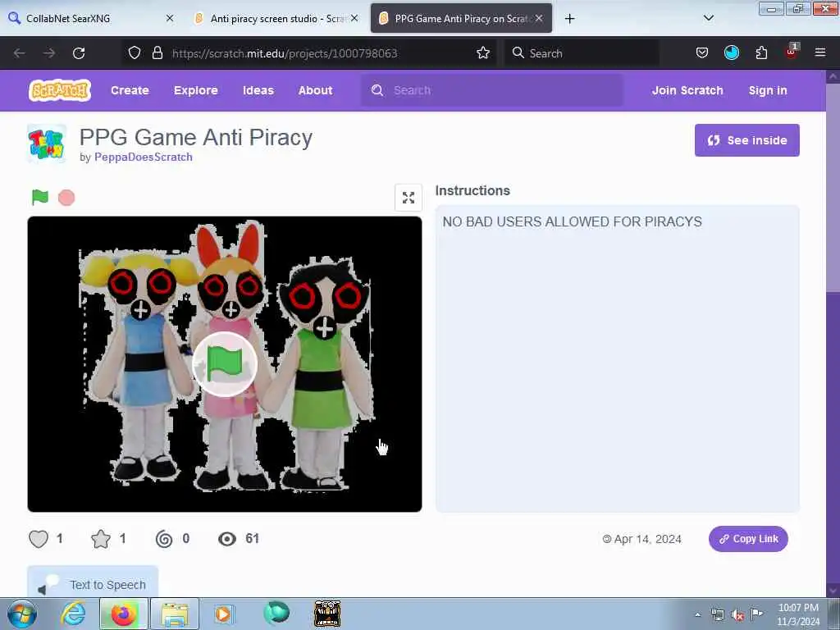The image size is (840, 630).
Task: Click Scratch search magnifier icon
Action: point(377,90)
